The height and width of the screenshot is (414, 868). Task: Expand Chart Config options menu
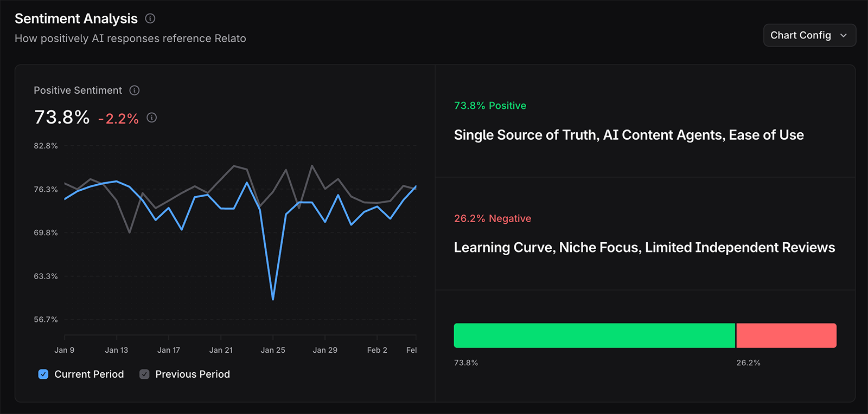(x=809, y=35)
